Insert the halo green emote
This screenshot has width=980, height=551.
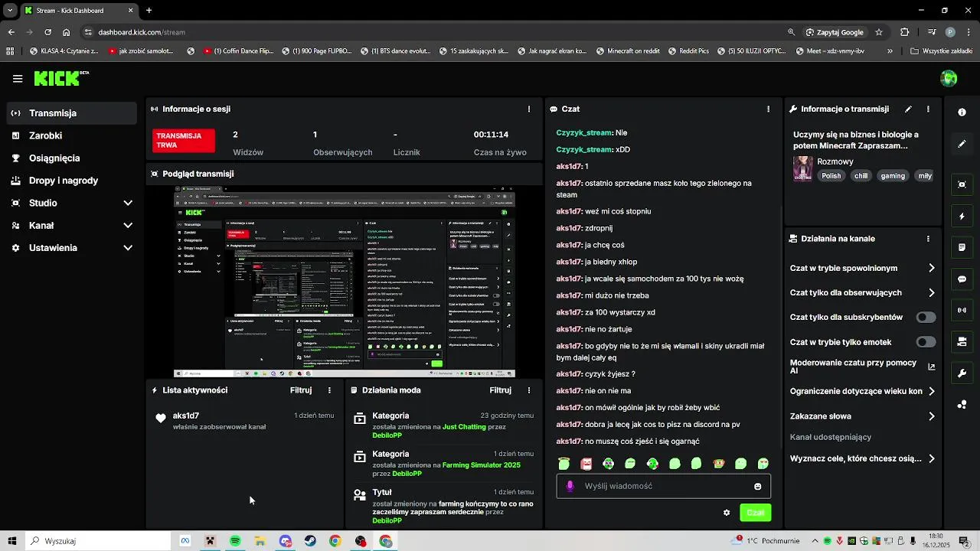[564, 463]
